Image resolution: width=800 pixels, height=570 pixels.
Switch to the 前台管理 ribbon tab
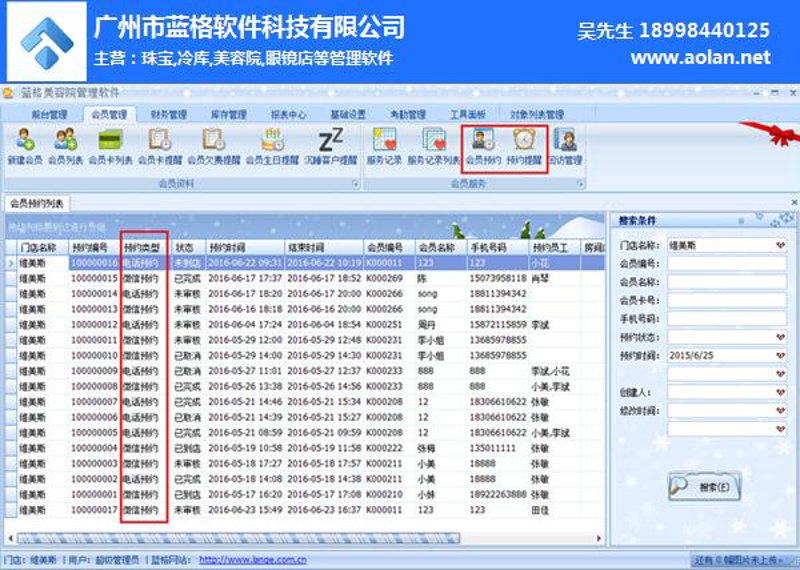pyautogui.click(x=49, y=114)
